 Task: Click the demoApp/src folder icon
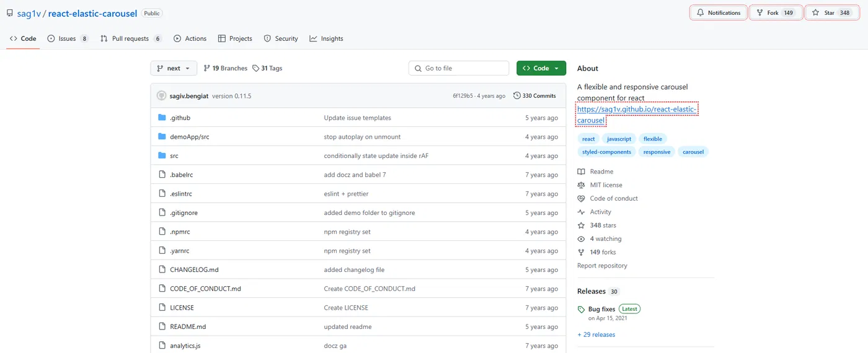[162, 137]
